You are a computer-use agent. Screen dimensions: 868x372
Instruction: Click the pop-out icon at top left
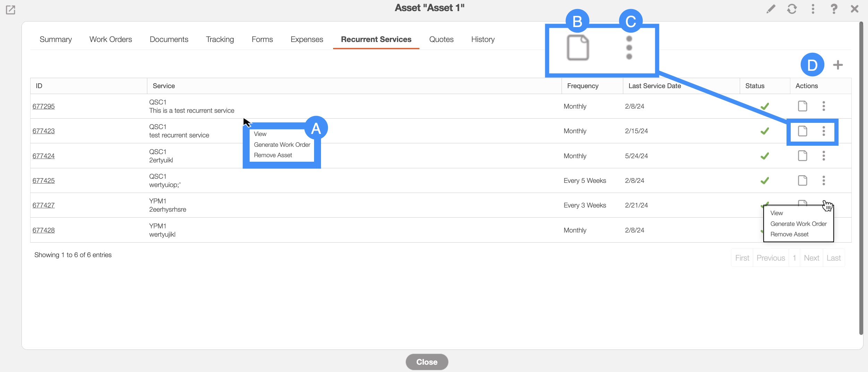10,10
